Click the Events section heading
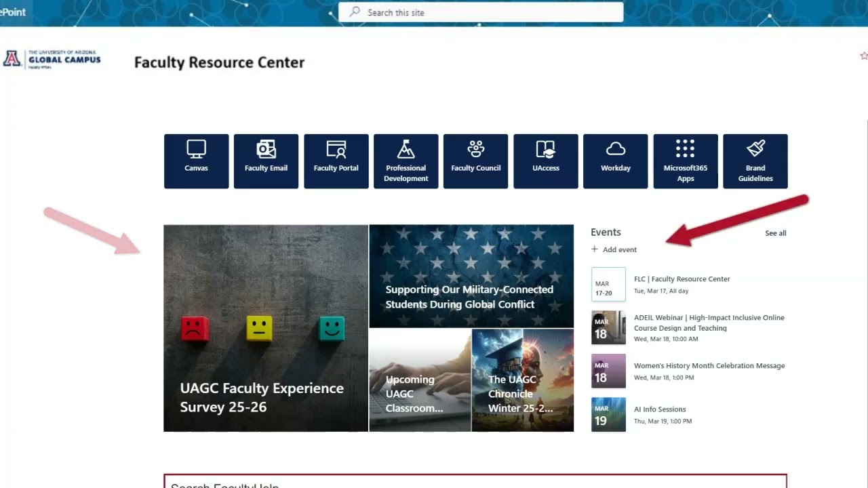Image resolution: width=868 pixels, height=488 pixels. (x=606, y=232)
